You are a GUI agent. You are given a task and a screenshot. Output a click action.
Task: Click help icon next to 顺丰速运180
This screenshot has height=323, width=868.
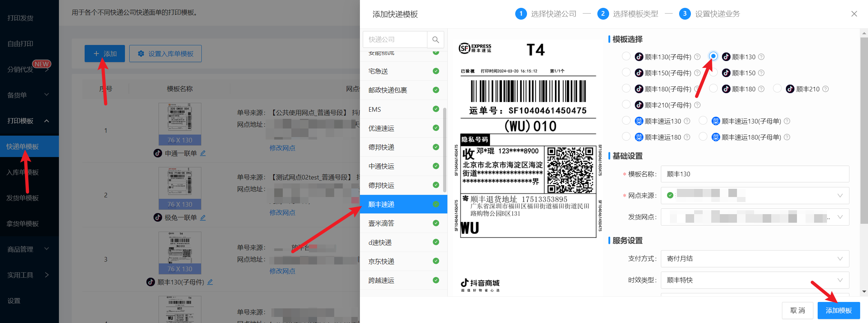point(687,137)
